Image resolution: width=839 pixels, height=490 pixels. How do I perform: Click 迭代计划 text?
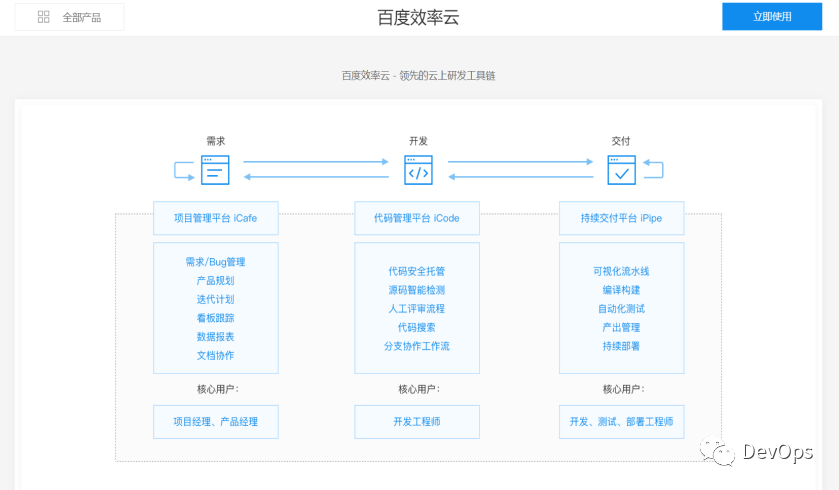click(216, 300)
